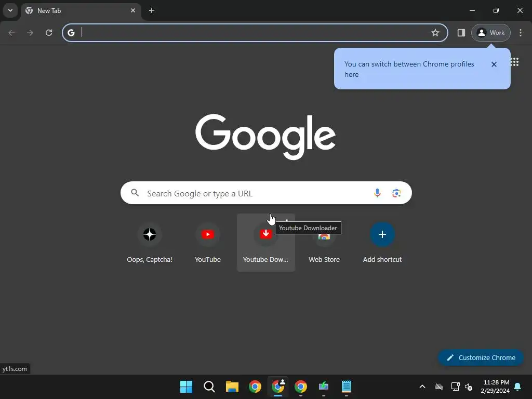Open the Youtube Downloader shortcut
Viewport: 532px width, 399px height.
[265, 243]
